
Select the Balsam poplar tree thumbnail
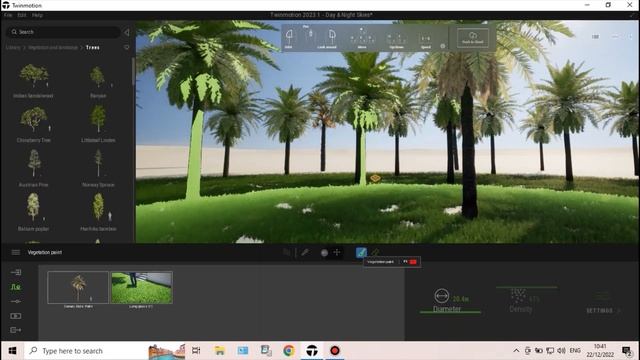click(33, 207)
